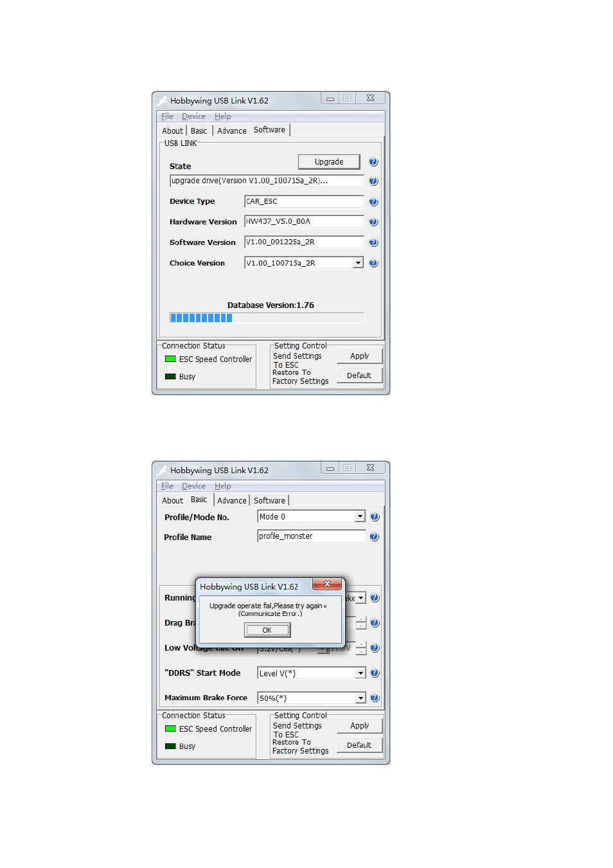Select Basic tab in the error-dialog window

[x=199, y=500]
